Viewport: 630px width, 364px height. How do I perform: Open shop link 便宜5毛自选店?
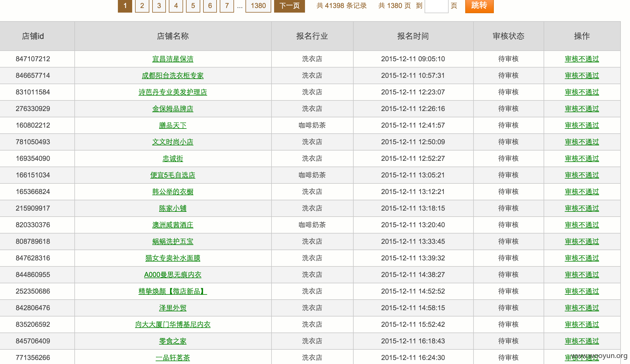[x=173, y=175]
